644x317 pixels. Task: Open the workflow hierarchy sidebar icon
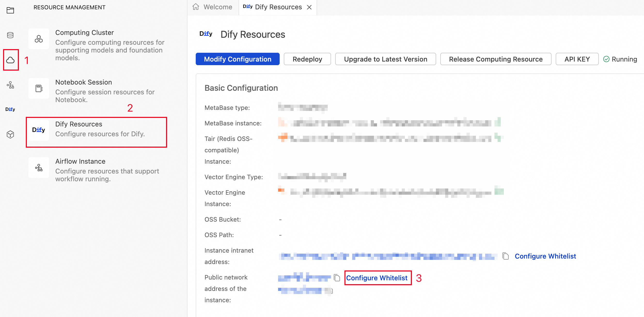click(10, 85)
